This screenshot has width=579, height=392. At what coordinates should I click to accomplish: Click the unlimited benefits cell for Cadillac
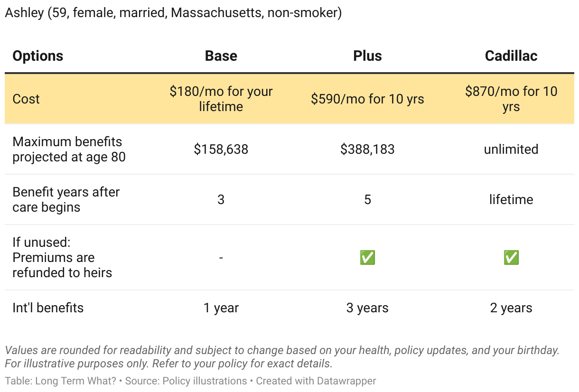(x=511, y=149)
